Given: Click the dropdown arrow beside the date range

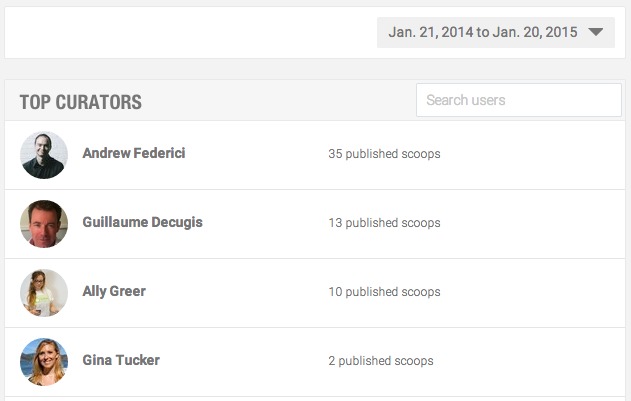Looking at the screenshot, I should [x=596, y=32].
